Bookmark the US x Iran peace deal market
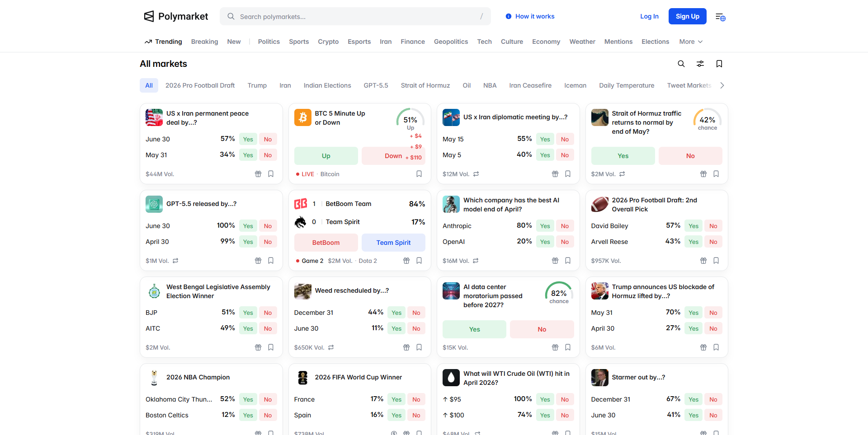The width and height of the screenshot is (868, 435). pos(271,174)
